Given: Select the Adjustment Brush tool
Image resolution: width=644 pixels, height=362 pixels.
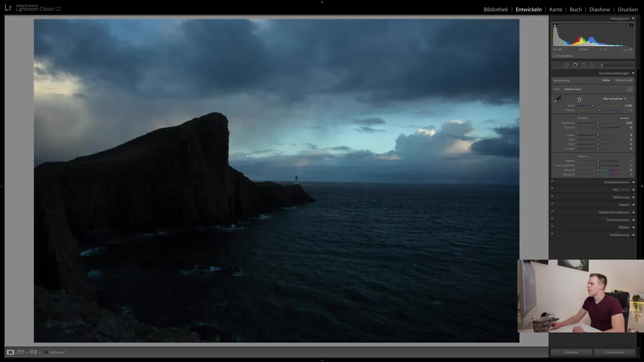Looking at the screenshot, I should pos(616,65).
